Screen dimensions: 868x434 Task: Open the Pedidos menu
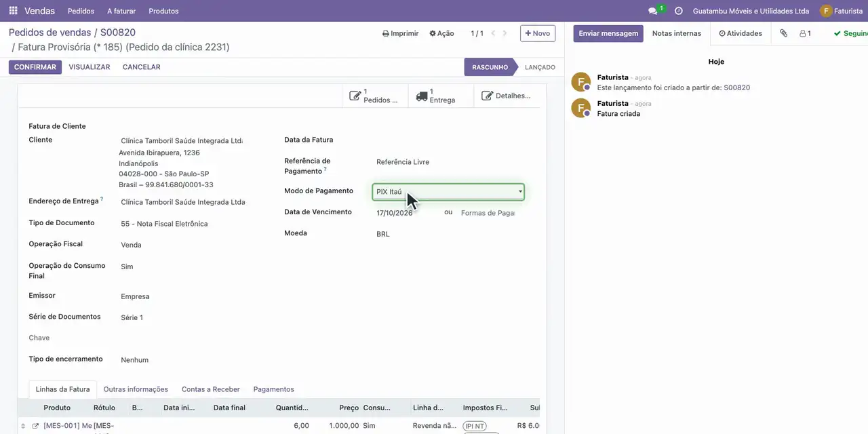[81, 11]
